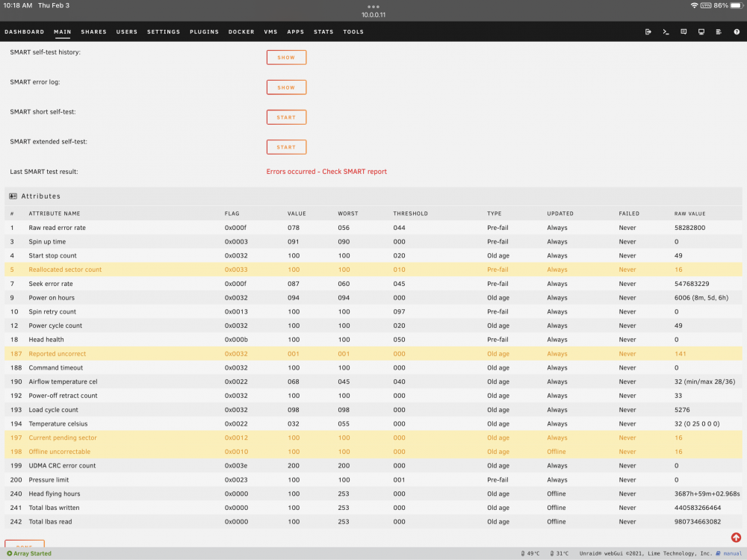This screenshot has width=747, height=560.
Task: Click the Threshold column header
Action: tap(410, 214)
